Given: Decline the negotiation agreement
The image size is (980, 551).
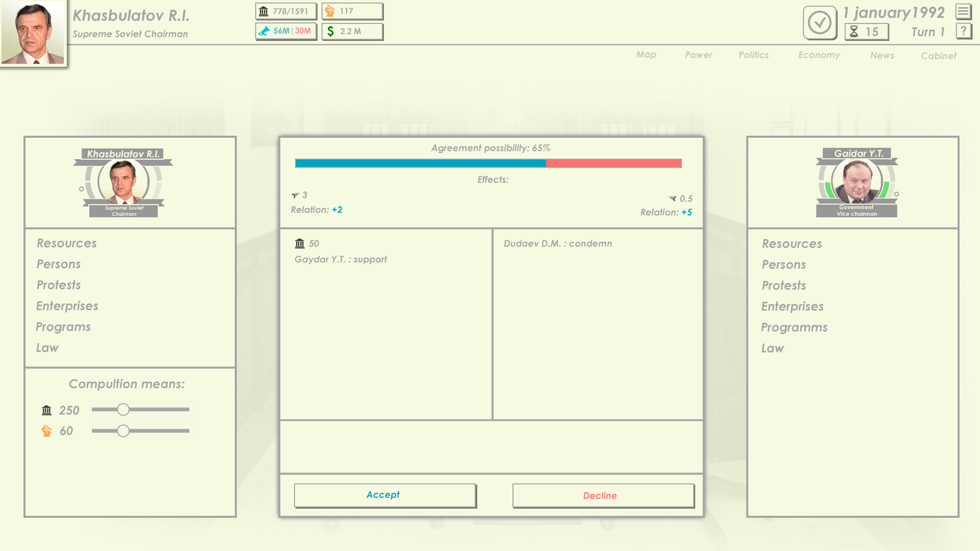Looking at the screenshot, I should coord(600,495).
